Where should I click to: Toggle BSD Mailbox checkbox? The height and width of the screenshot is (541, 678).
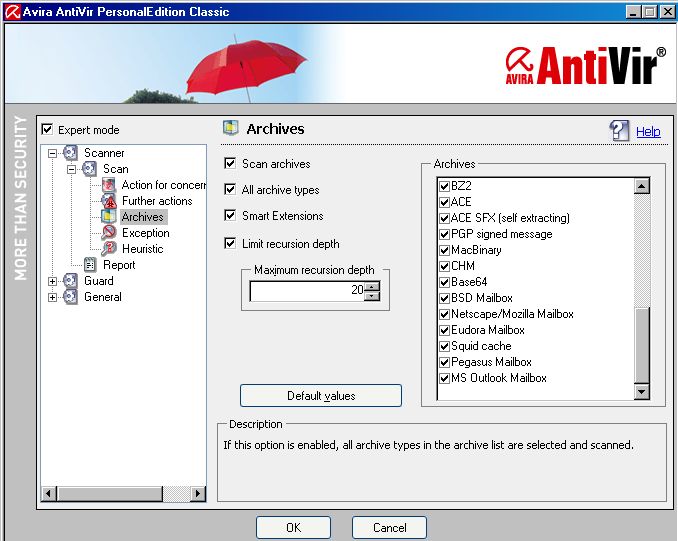click(444, 298)
